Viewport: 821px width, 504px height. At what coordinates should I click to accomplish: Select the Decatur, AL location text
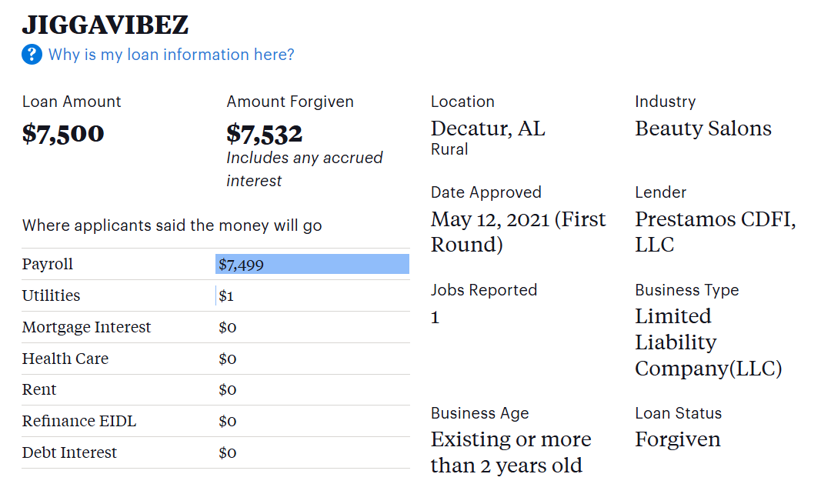coord(488,129)
